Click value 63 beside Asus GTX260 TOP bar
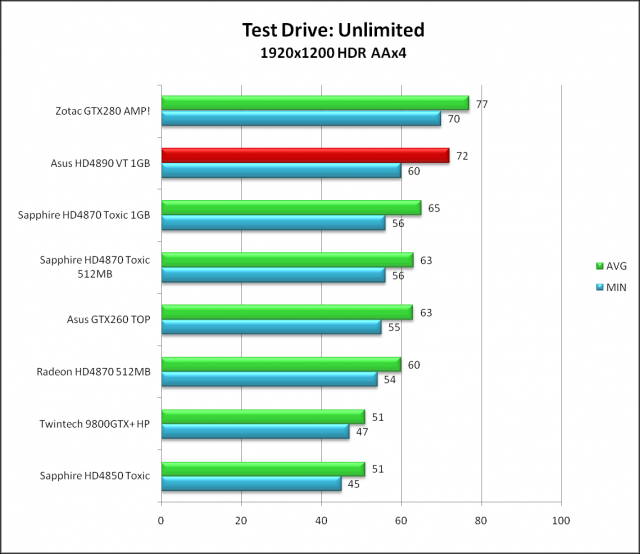The width and height of the screenshot is (640, 554). [426, 313]
